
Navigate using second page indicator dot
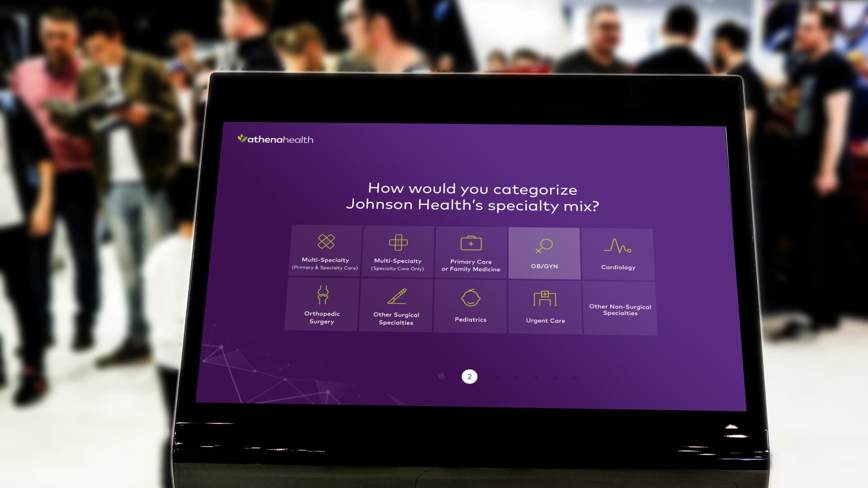[468, 376]
